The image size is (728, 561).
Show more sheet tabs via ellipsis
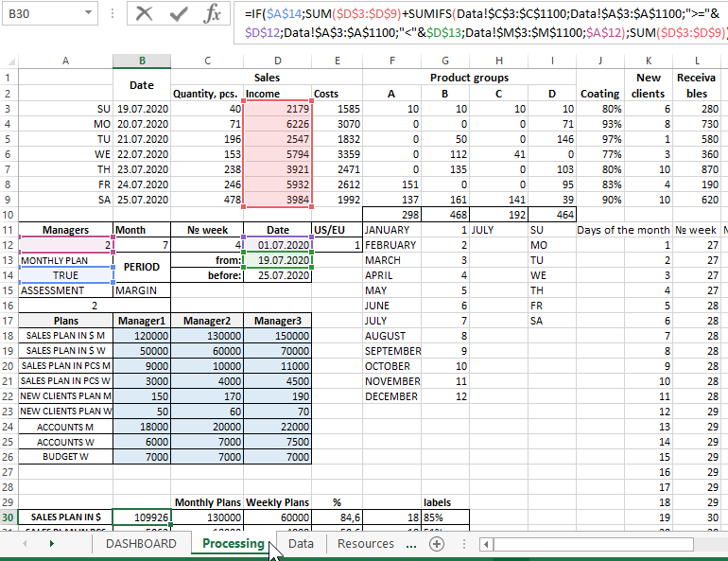[x=411, y=544]
